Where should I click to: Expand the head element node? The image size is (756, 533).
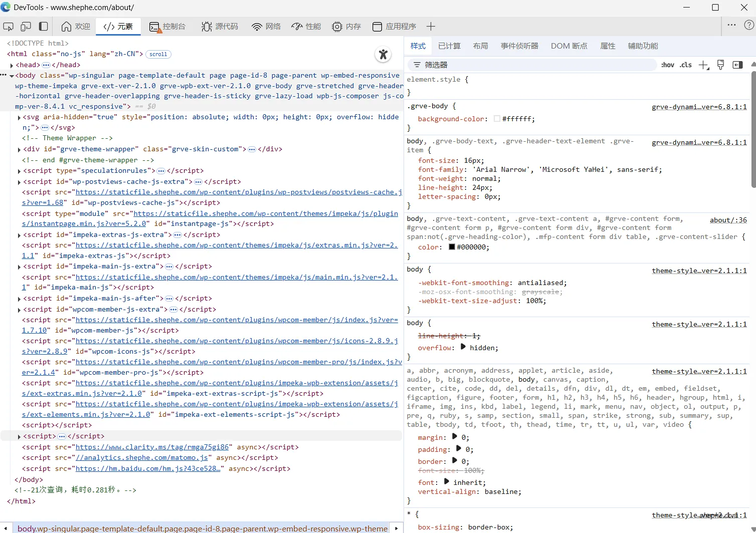12,65
